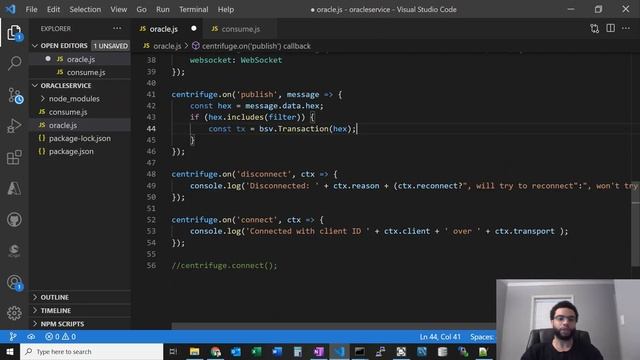Open package-lock.json in the file tree
Screen dimensions: 640x360
(80, 138)
